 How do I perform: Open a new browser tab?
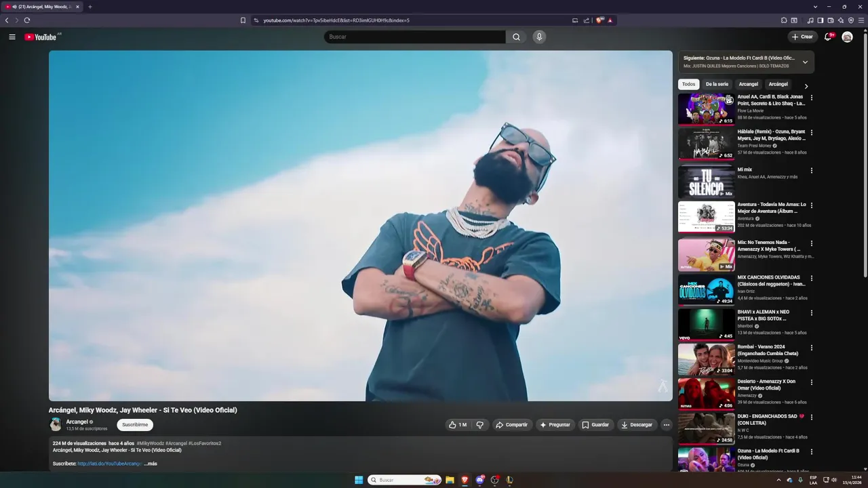tap(90, 7)
